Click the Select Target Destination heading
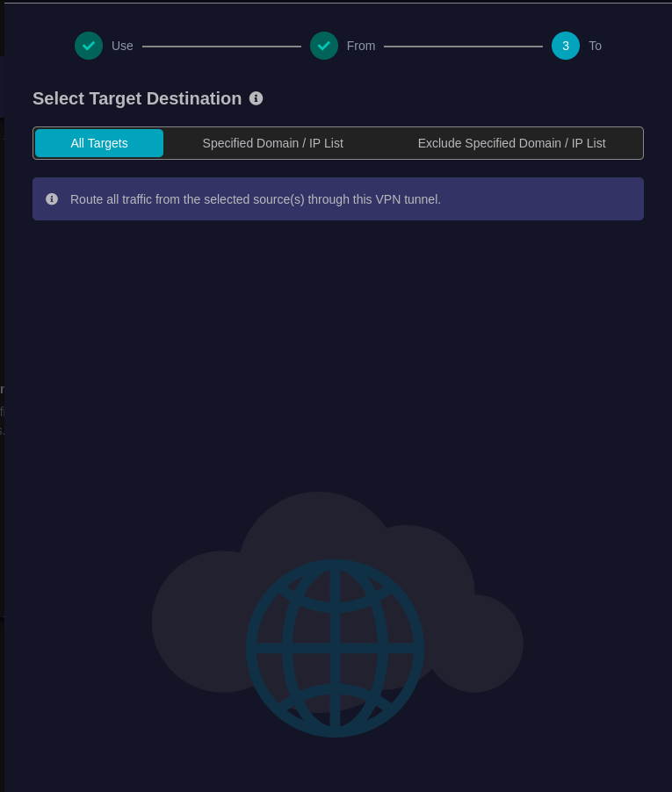Image resolution: width=672 pixels, height=792 pixels. pos(137,98)
